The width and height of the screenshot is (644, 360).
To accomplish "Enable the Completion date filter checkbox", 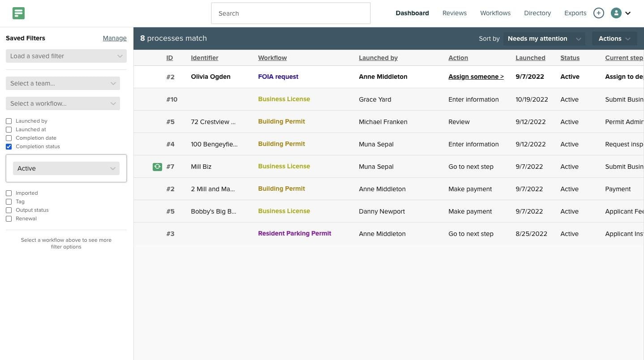I will (x=9, y=138).
